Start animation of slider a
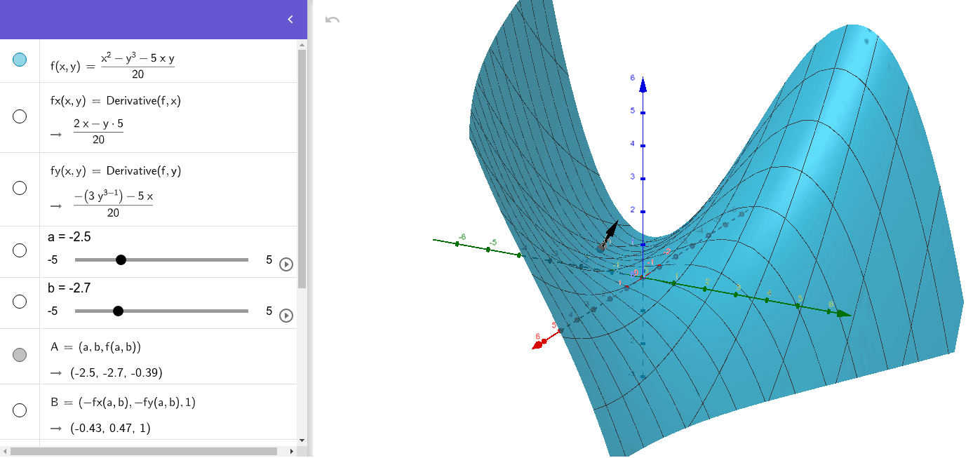The image size is (980, 458). click(285, 263)
